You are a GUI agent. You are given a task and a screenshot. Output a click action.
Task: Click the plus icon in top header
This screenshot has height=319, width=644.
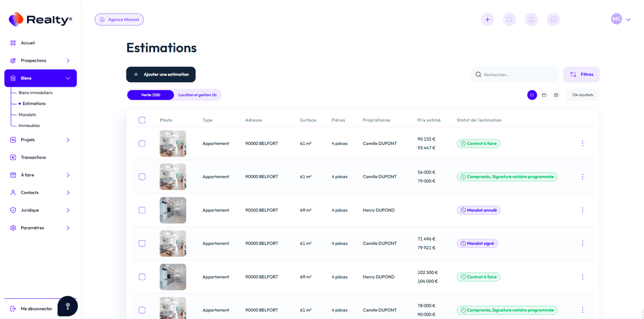tap(487, 19)
